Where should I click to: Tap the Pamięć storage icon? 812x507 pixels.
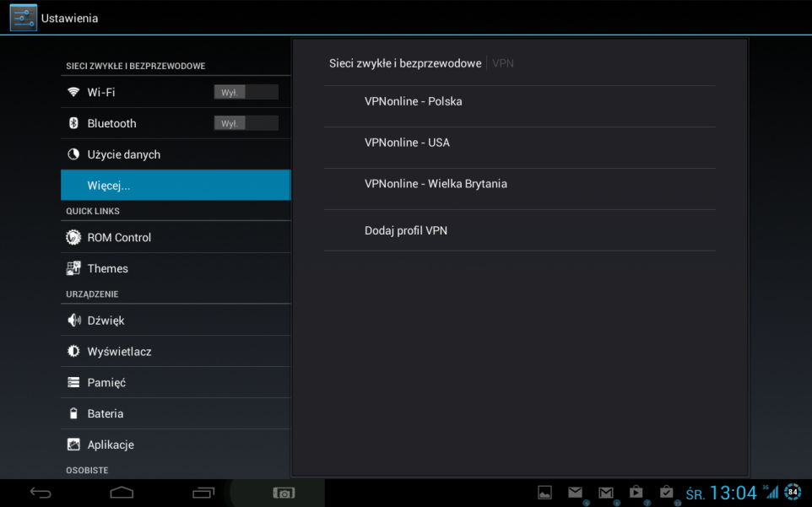[x=73, y=382]
